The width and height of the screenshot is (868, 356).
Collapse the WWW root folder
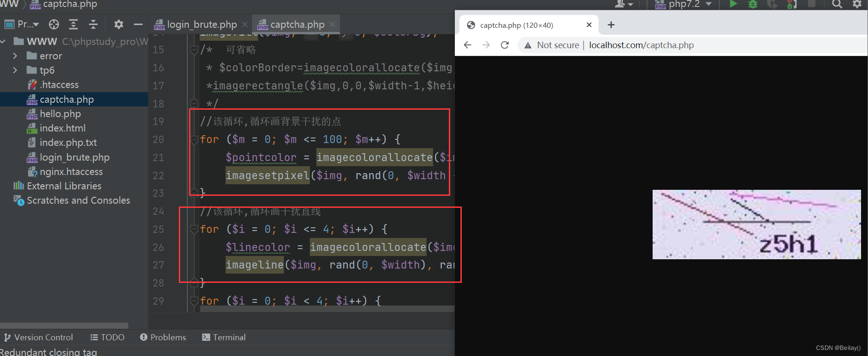[x=4, y=42]
